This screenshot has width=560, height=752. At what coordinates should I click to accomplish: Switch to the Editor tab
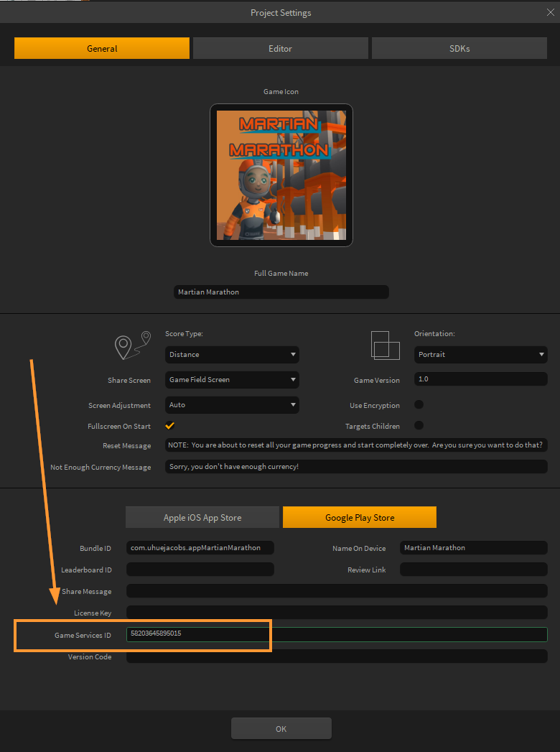(280, 49)
